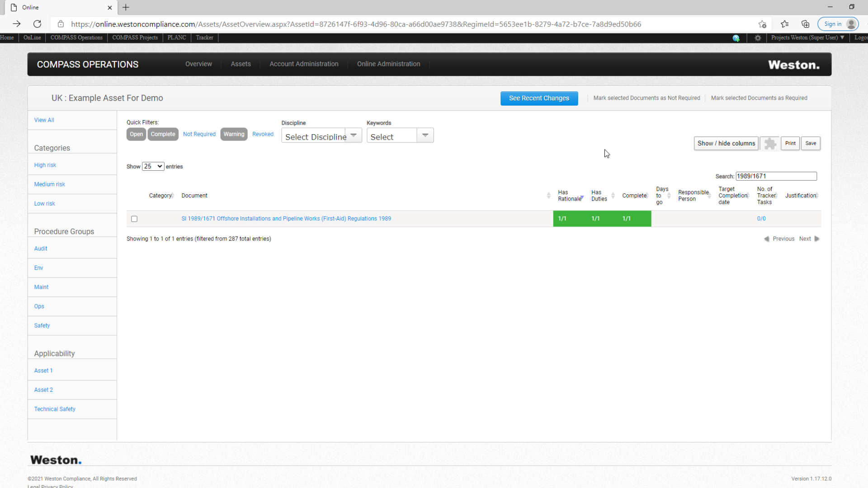Expand the Projects Weston Super User menu
Image resolution: width=868 pixels, height=488 pixels.
[807, 38]
